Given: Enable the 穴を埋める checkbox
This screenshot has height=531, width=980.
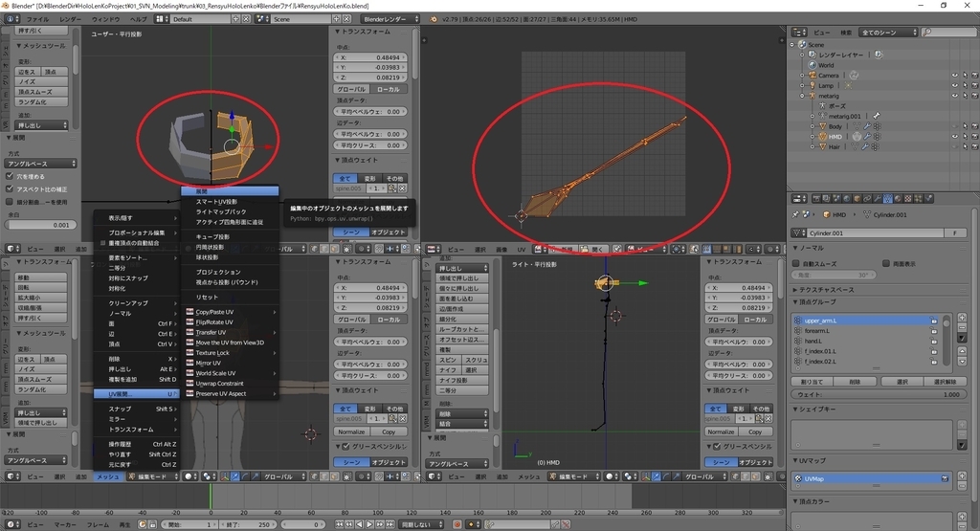Looking at the screenshot, I should [10, 176].
